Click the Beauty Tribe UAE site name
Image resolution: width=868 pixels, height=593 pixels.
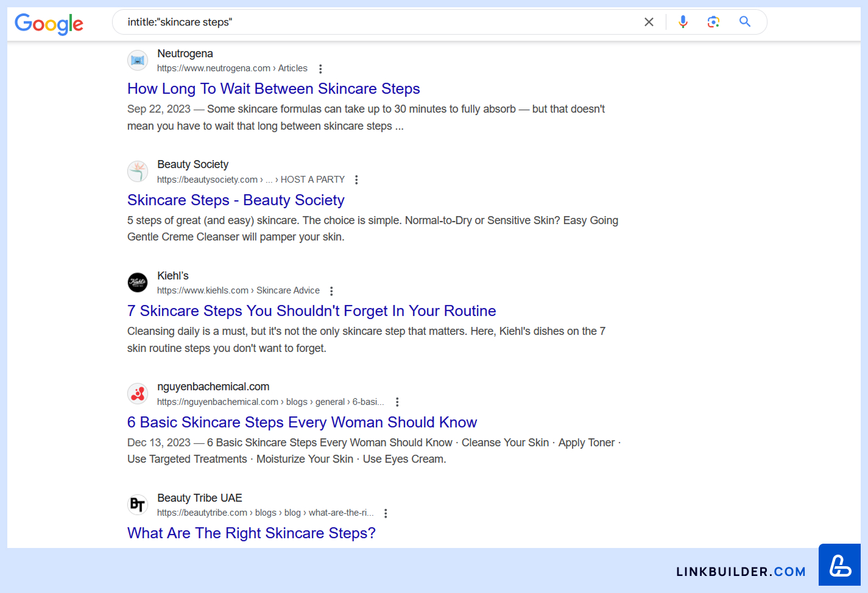click(200, 498)
